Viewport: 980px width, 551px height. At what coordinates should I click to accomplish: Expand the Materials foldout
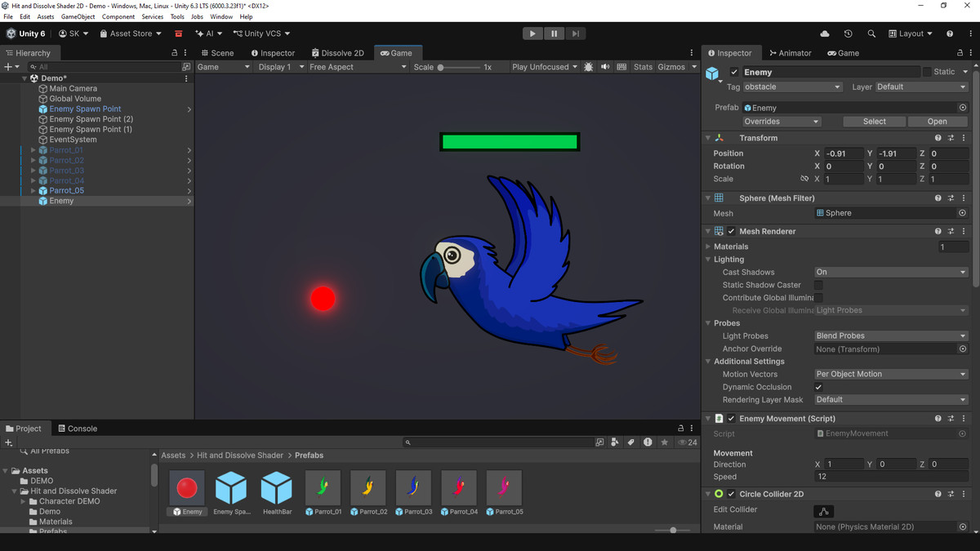pyautogui.click(x=708, y=247)
